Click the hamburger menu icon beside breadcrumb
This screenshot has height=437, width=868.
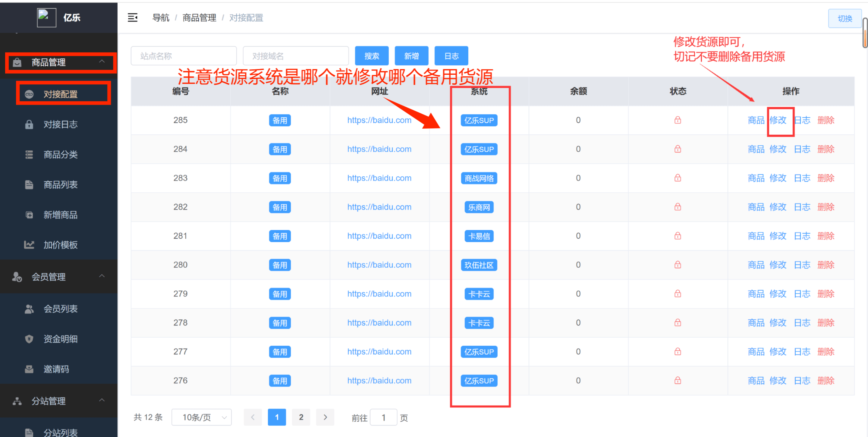click(132, 17)
